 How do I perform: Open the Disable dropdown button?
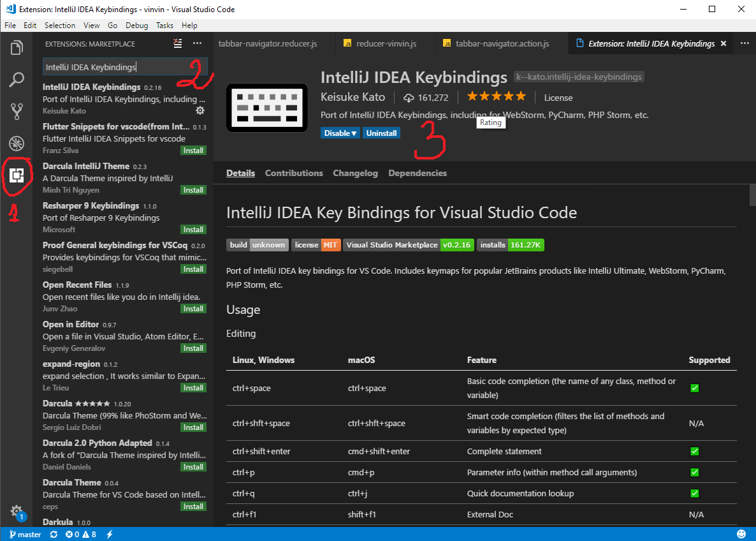pos(340,133)
